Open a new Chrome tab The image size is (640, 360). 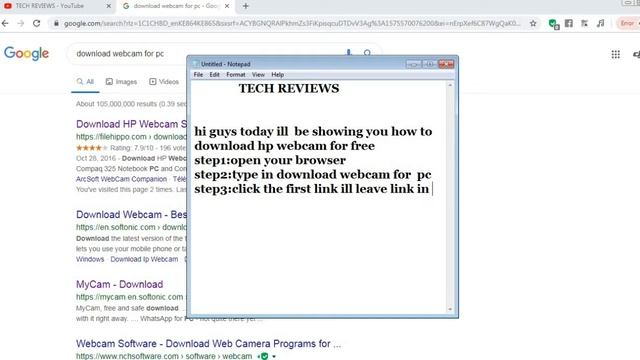click(x=246, y=6)
